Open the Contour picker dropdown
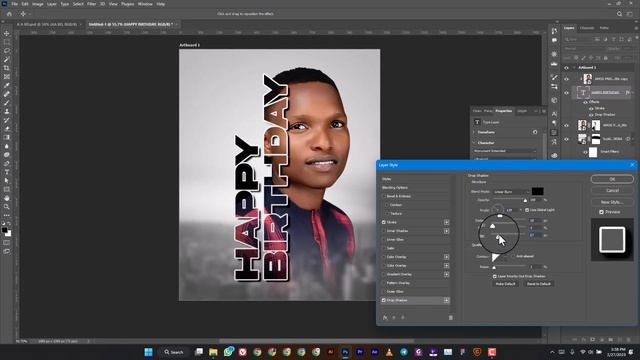The width and height of the screenshot is (640, 360). coord(507,257)
